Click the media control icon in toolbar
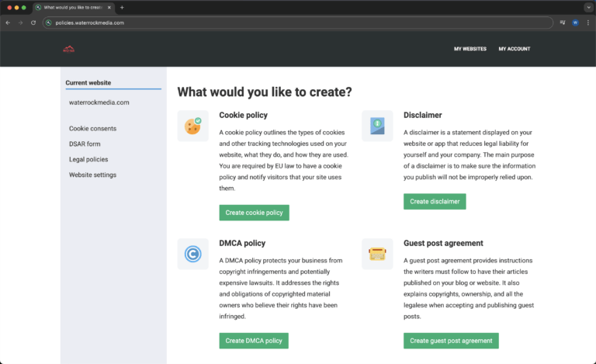The width and height of the screenshot is (596, 364). click(563, 23)
